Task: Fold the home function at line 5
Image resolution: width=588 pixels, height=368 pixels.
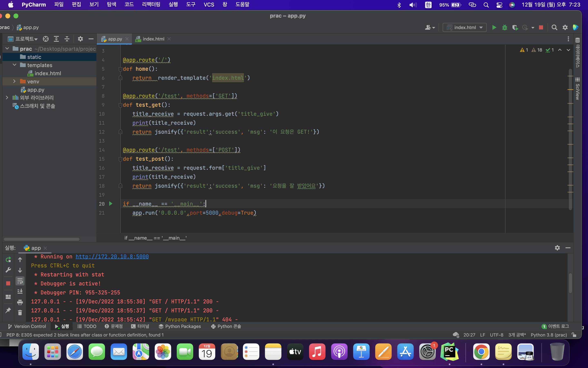Action: click(x=120, y=69)
